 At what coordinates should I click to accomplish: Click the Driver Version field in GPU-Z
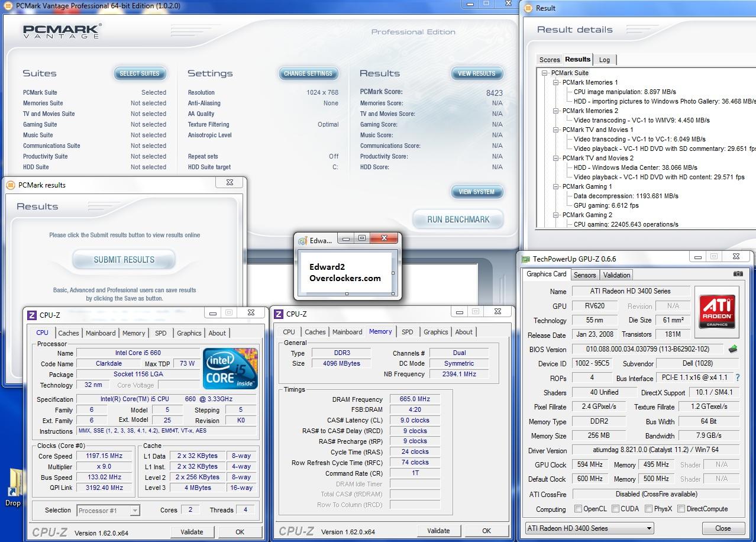pyautogui.click(x=656, y=450)
